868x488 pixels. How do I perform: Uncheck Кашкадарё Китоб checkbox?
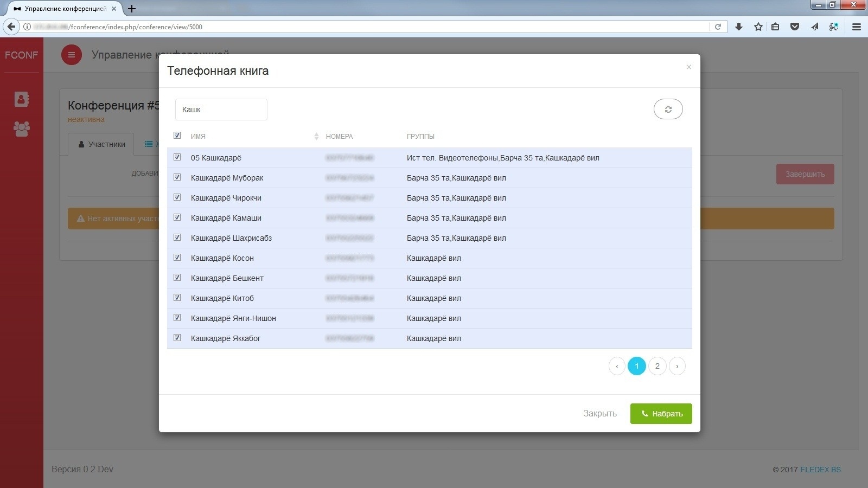click(x=177, y=298)
